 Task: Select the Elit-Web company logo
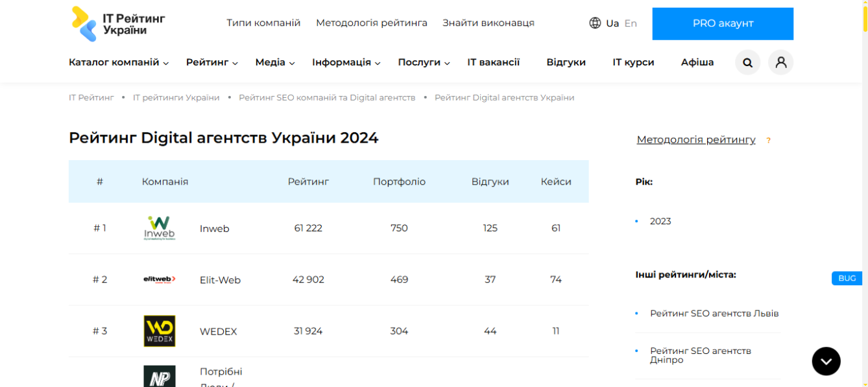click(159, 279)
